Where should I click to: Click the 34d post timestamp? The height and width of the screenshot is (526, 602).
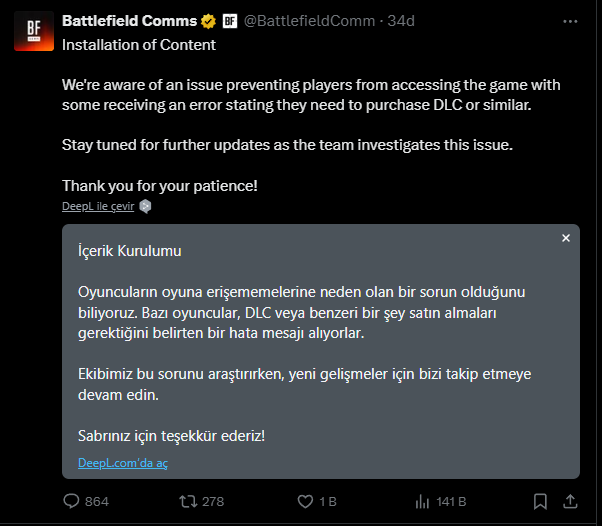click(401, 20)
